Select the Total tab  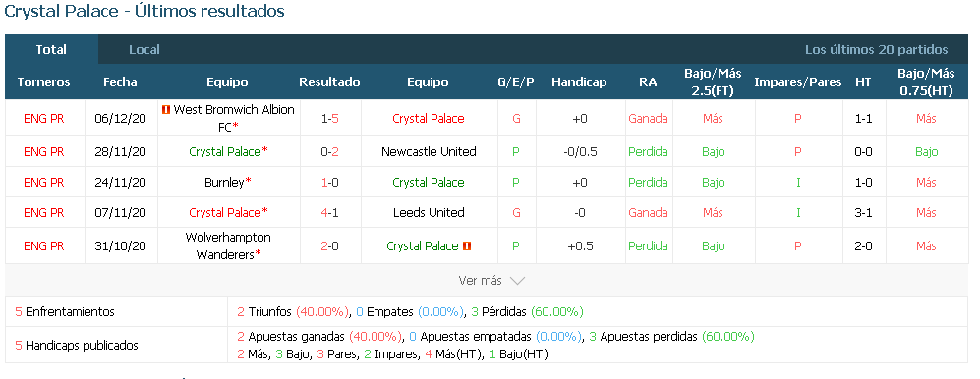click(51, 50)
